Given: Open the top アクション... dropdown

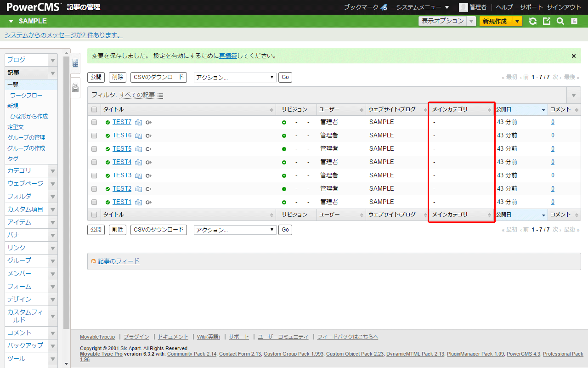Looking at the screenshot, I should (235, 77).
